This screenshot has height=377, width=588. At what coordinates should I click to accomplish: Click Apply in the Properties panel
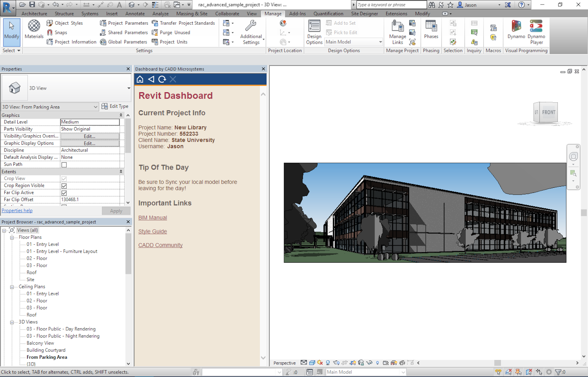[116, 211]
